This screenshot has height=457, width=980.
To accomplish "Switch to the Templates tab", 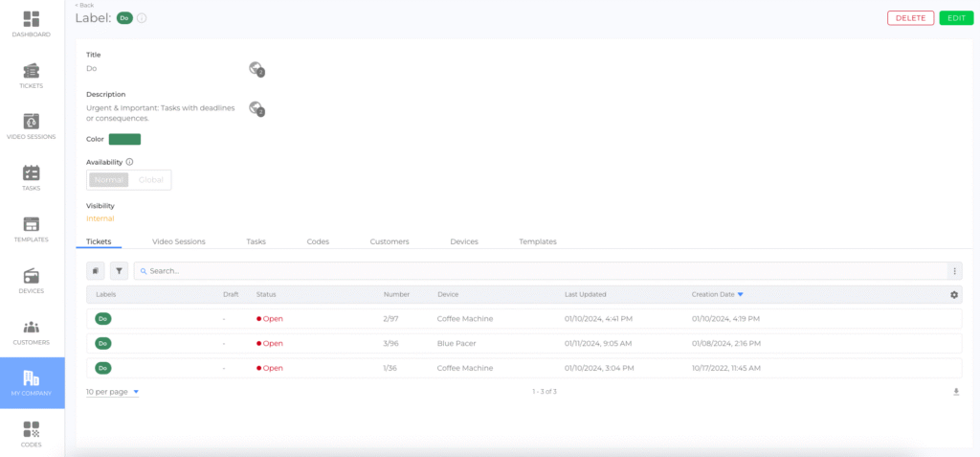I will (537, 241).
